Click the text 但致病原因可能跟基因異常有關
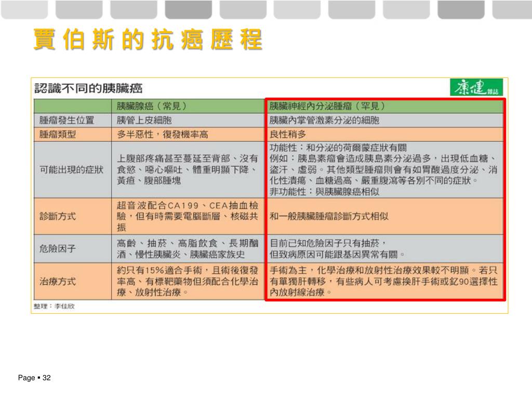Image resolution: width=532 pixels, height=399 pixels. tap(334, 254)
